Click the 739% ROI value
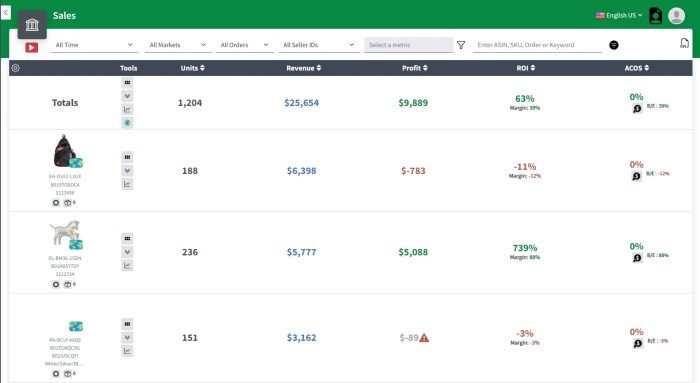This screenshot has width=700, height=383. (525, 248)
